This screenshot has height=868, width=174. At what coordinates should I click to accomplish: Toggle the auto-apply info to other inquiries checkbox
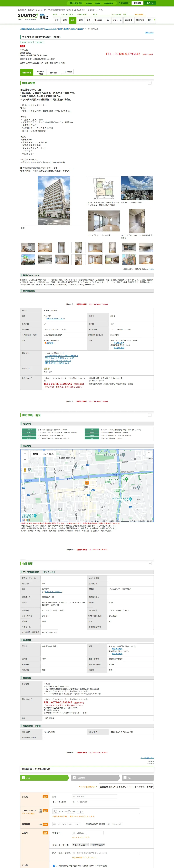54,866
